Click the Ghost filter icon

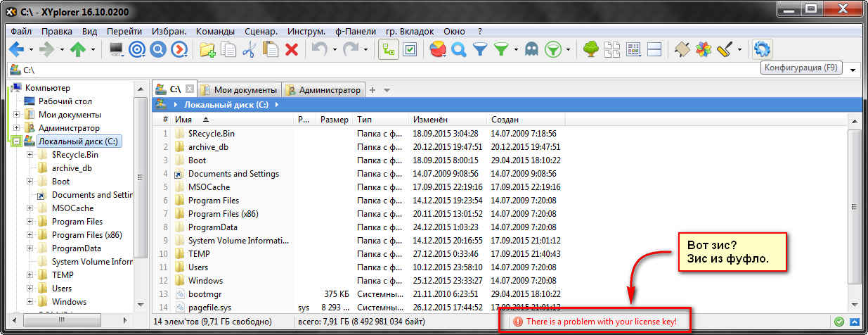pos(531,49)
